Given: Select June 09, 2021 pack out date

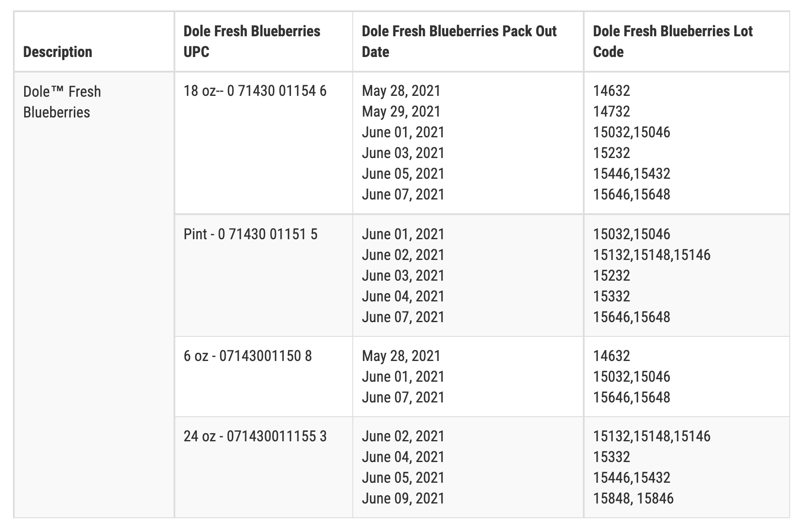Looking at the screenshot, I should (x=403, y=499).
